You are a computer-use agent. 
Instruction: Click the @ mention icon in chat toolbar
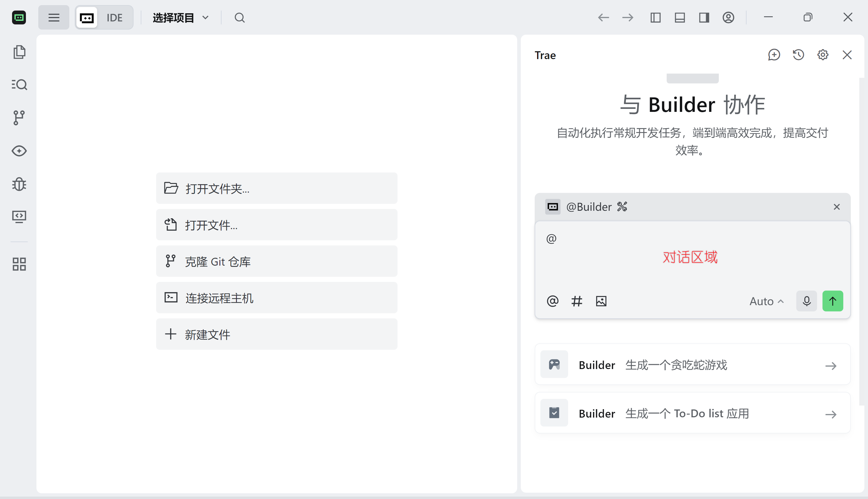point(552,301)
